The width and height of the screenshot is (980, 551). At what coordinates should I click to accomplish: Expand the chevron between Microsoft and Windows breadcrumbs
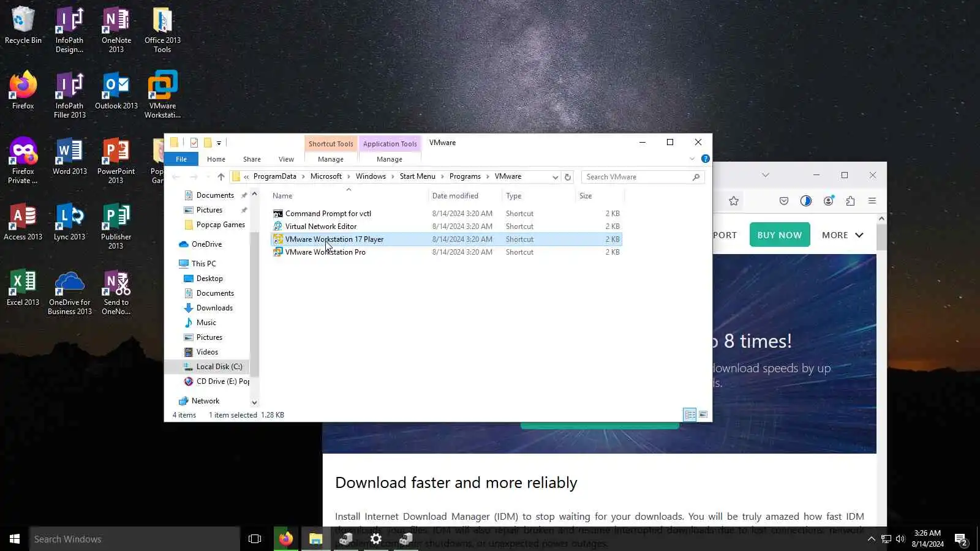tap(349, 176)
